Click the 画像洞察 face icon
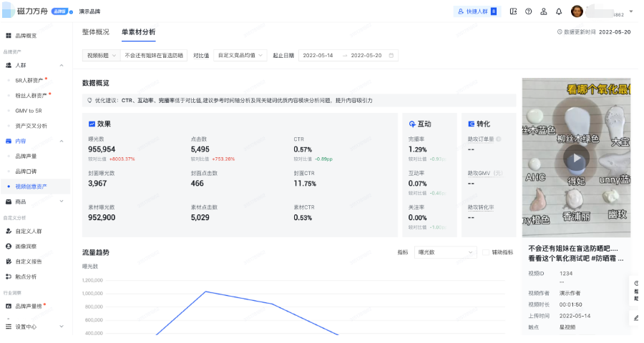This screenshot has width=644, height=343. 8,246
